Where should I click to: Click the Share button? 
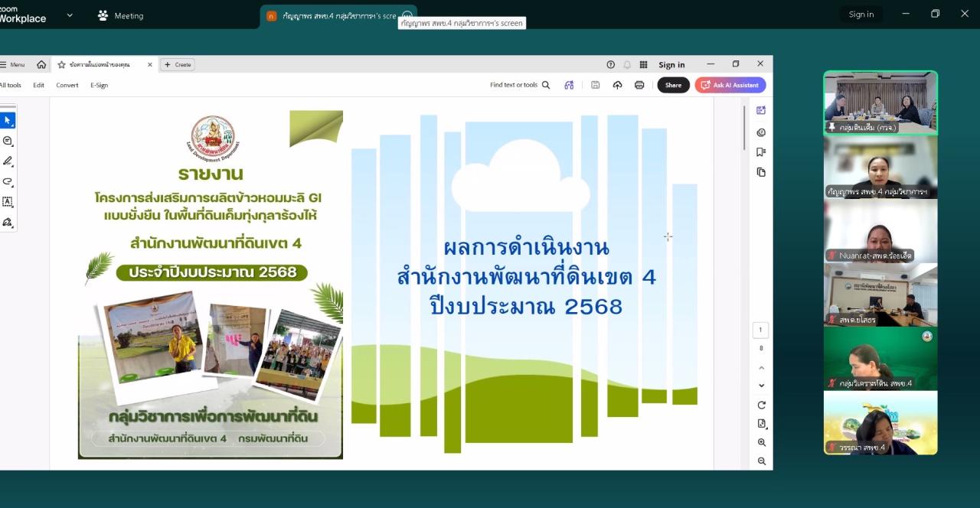(x=673, y=85)
